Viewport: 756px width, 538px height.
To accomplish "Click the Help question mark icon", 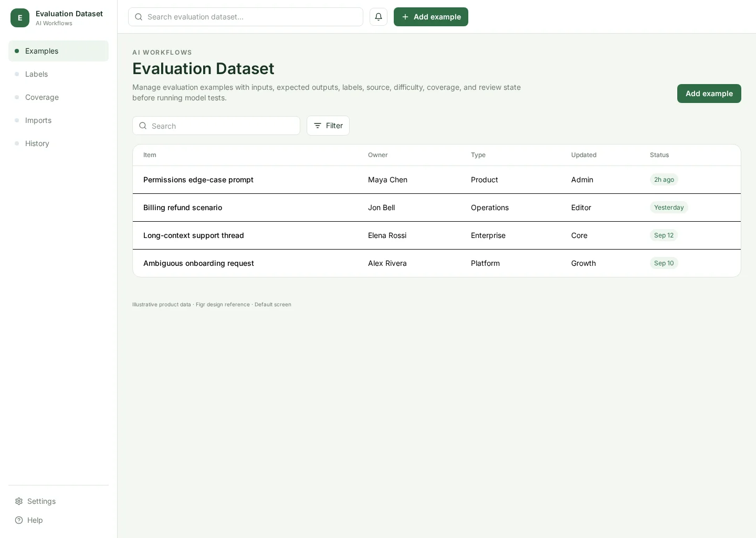I will coord(19,520).
